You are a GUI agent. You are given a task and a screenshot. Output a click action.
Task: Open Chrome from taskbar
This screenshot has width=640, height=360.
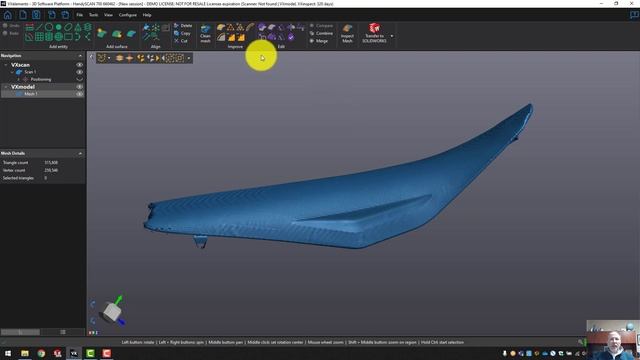[41, 353]
